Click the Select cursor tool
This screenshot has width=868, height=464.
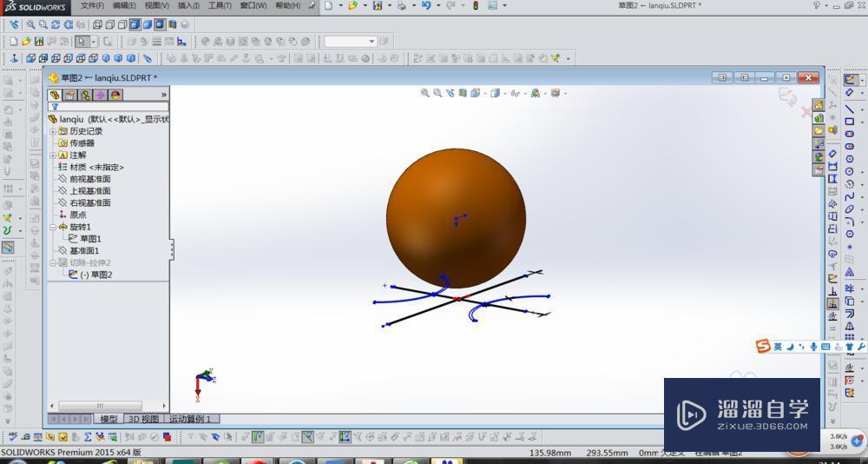click(x=82, y=42)
